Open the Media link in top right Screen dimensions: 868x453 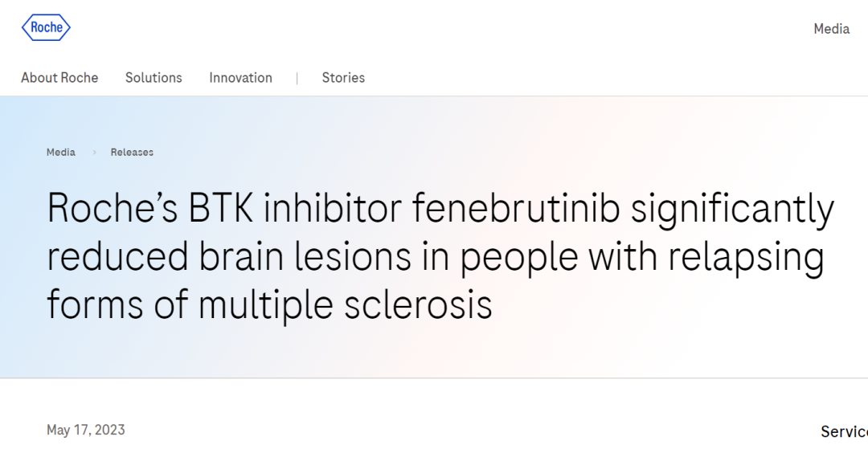[x=832, y=29]
